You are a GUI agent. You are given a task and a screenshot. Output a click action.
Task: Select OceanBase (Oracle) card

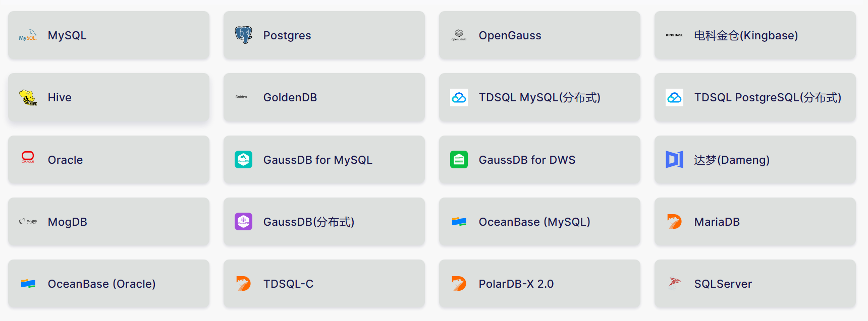click(x=108, y=284)
